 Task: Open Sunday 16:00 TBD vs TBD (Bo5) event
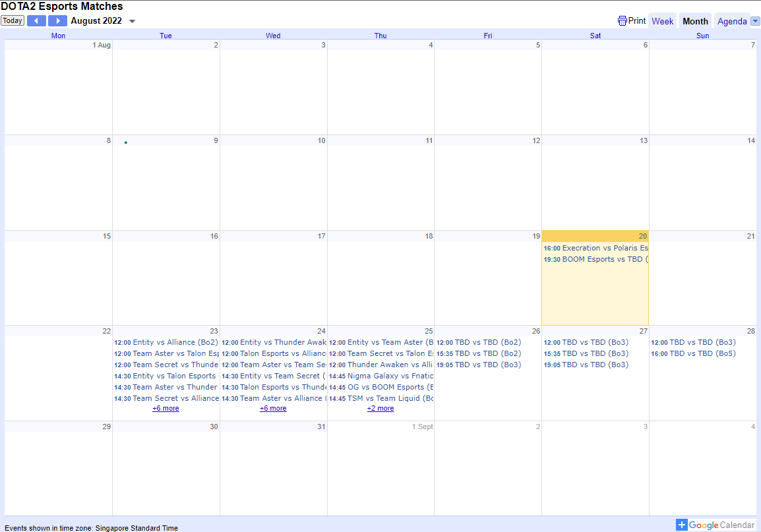tap(693, 353)
